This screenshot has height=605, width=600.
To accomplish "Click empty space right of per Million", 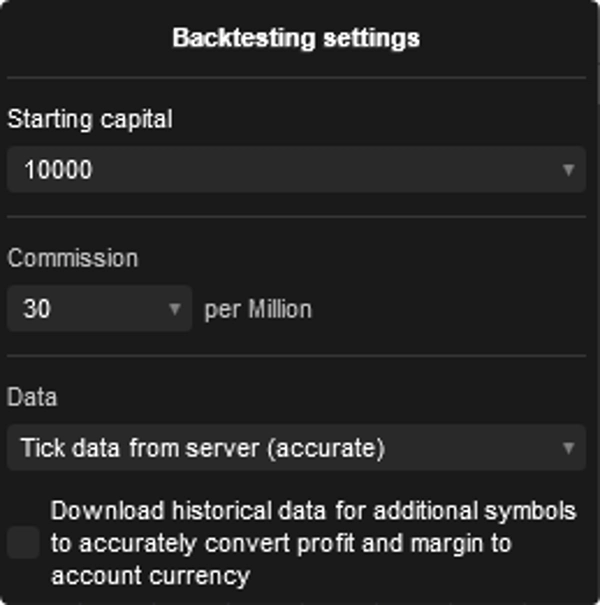I will (x=450, y=309).
